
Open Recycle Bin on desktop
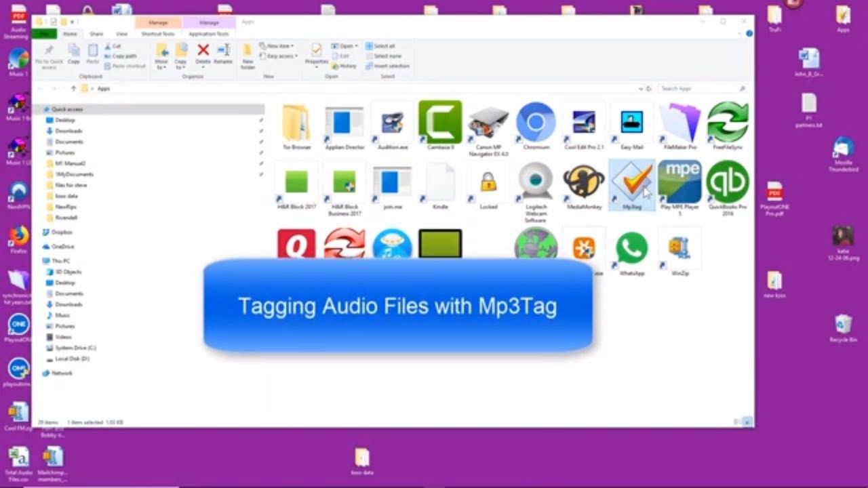pos(843,329)
